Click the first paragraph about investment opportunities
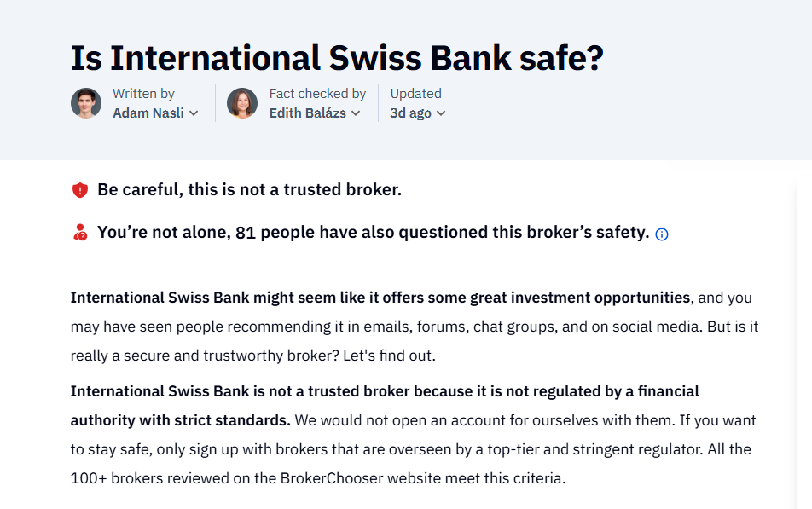This screenshot has width=812, height=509. point(415,327)
